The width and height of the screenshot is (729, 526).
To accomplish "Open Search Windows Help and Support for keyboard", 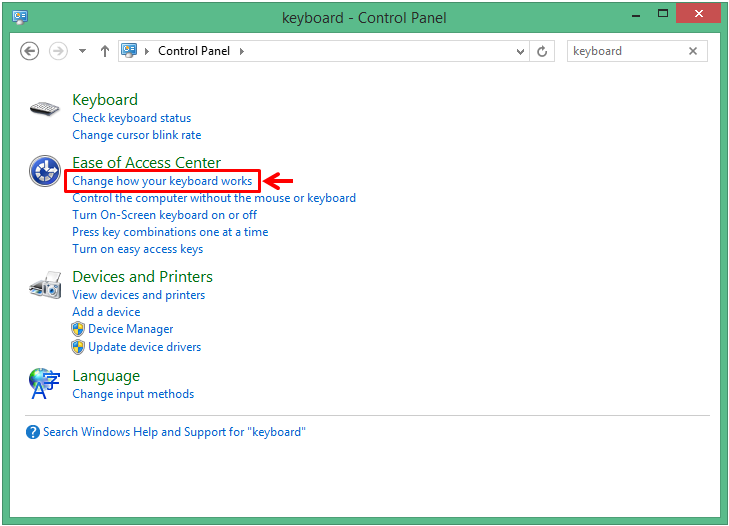I will pos(174,432).
